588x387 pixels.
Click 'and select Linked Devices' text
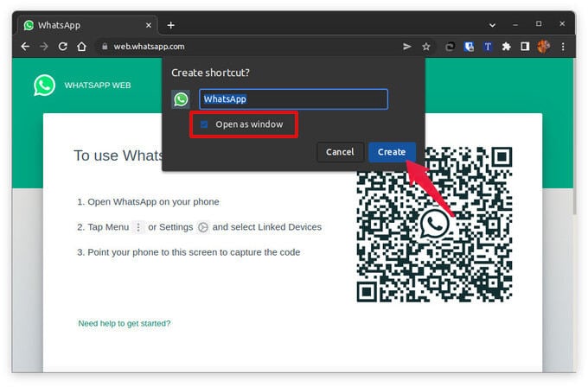[x=267, y=227]
